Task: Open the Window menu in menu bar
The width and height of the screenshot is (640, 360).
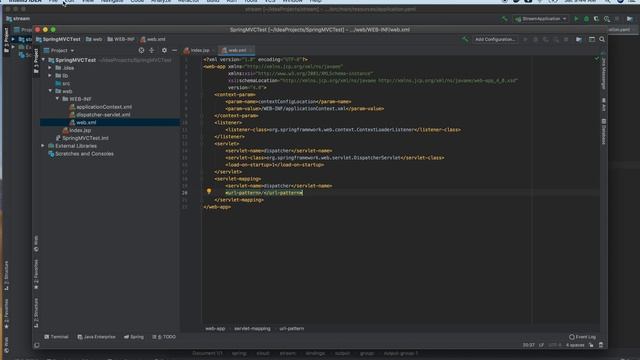Action: coord(292,1)
